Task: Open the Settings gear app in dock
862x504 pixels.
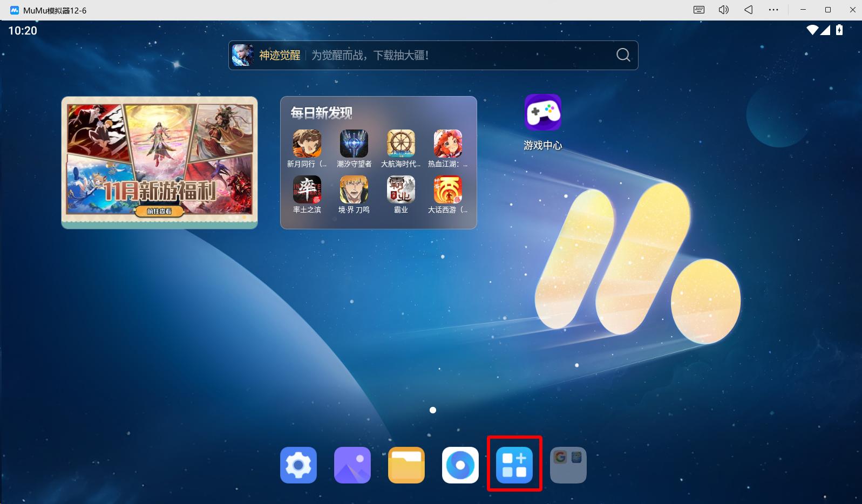Action: (x=298, y=465)
